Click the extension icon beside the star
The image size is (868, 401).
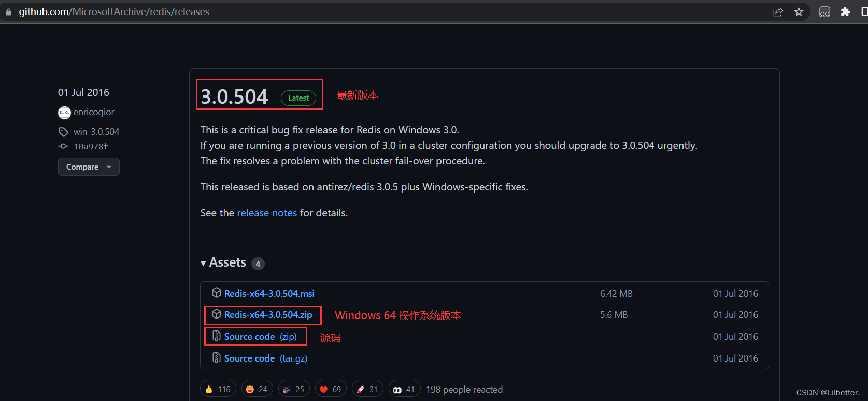[824, 12]
